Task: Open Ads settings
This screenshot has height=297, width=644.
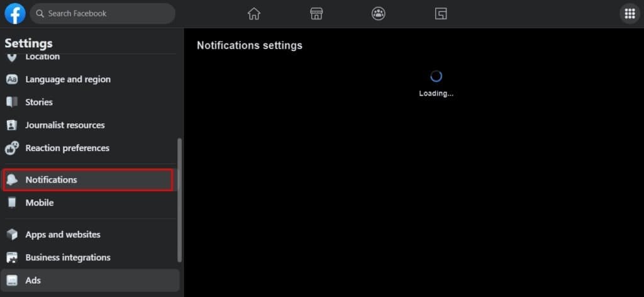Action: tap(90, 281)
